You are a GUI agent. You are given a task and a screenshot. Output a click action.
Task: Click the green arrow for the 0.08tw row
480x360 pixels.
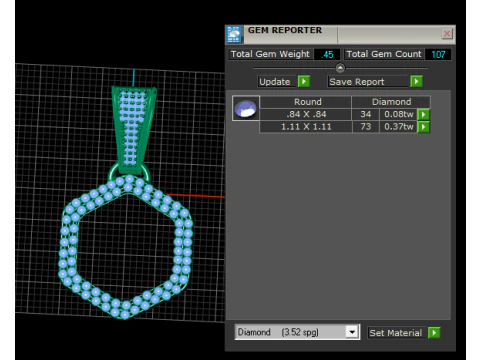pos(424,114)
